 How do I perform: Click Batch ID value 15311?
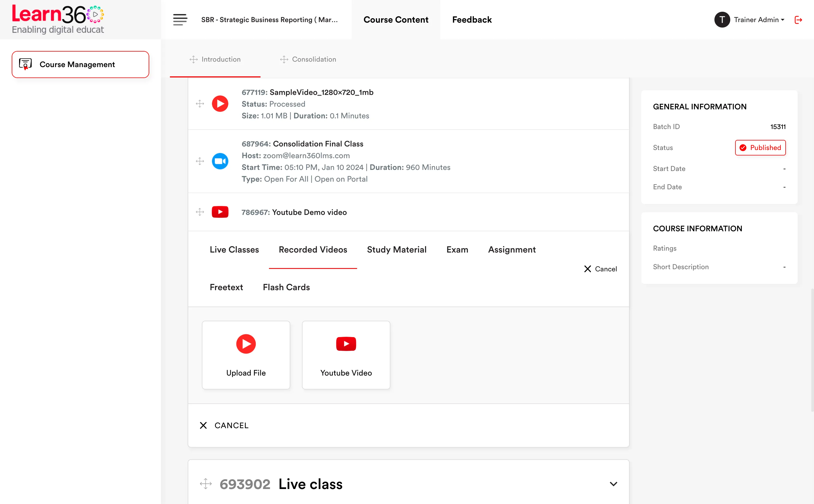point(778,127)
